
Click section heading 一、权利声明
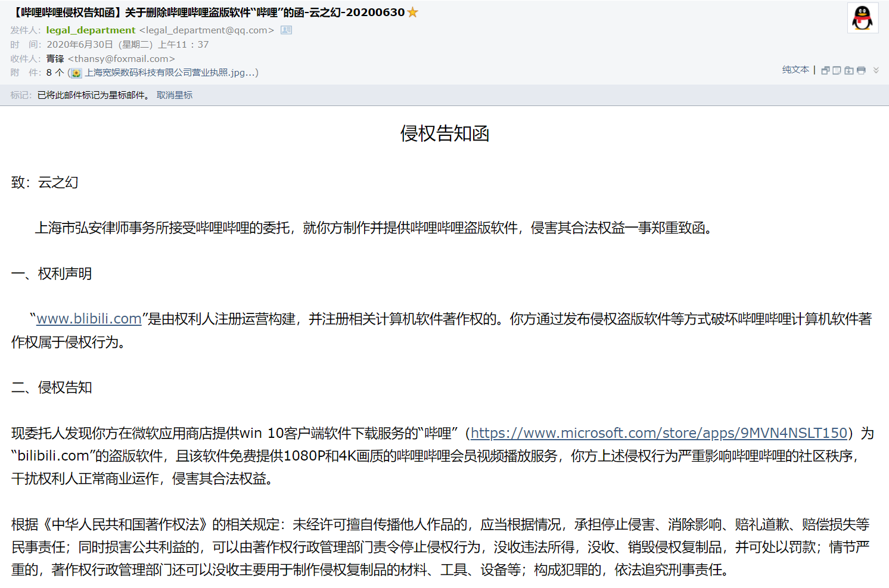pyautogui.click(x=51, y=273)
